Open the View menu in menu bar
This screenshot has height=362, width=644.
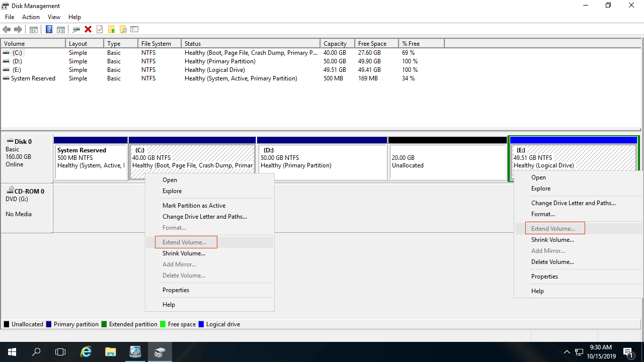coord(54,17)
